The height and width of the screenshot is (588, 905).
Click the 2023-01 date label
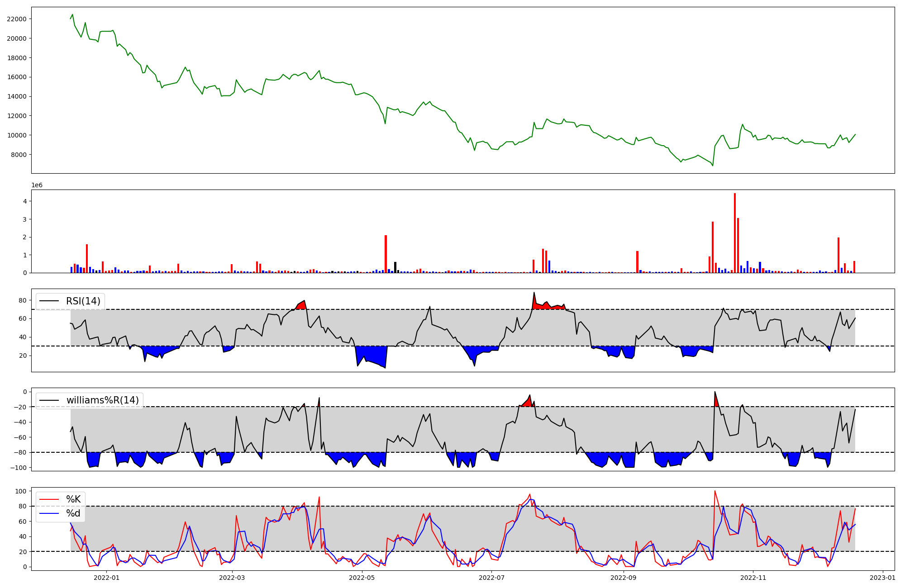click(x=883, y=578)
